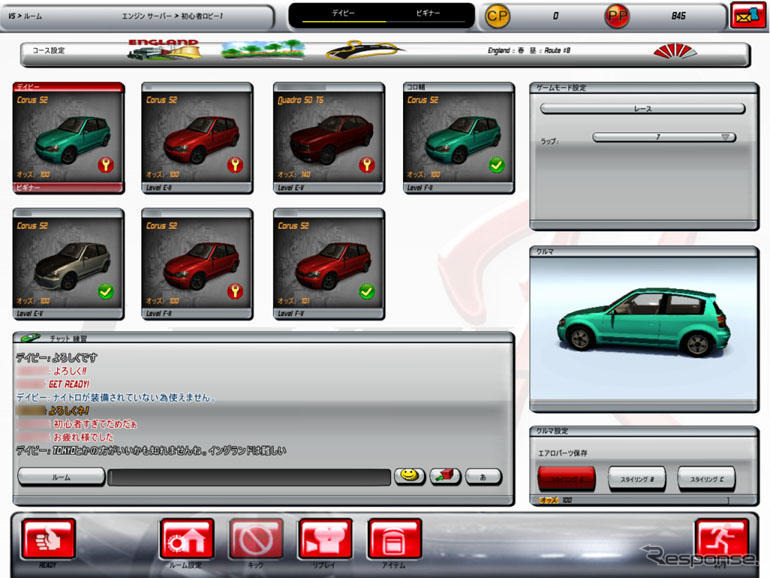Screen dimensions: 770x578
Task: Open room settings (ルーム設定) house icon
Action: point(187,539)
